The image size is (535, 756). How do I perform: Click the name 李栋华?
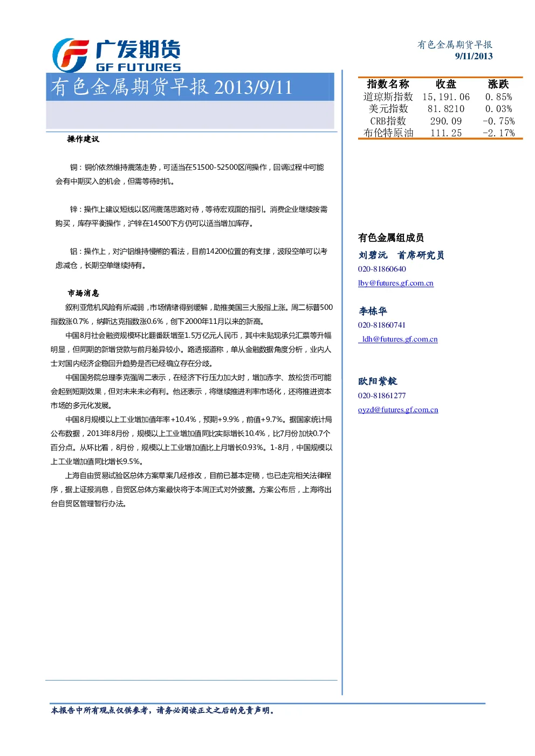pyautogui.click(x=373, y=311)
